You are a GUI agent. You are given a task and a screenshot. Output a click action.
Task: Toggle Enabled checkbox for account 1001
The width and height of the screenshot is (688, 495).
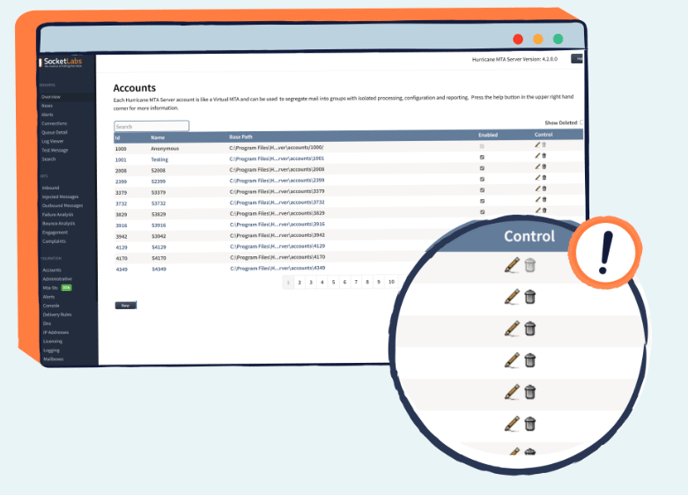click(482, 157)
